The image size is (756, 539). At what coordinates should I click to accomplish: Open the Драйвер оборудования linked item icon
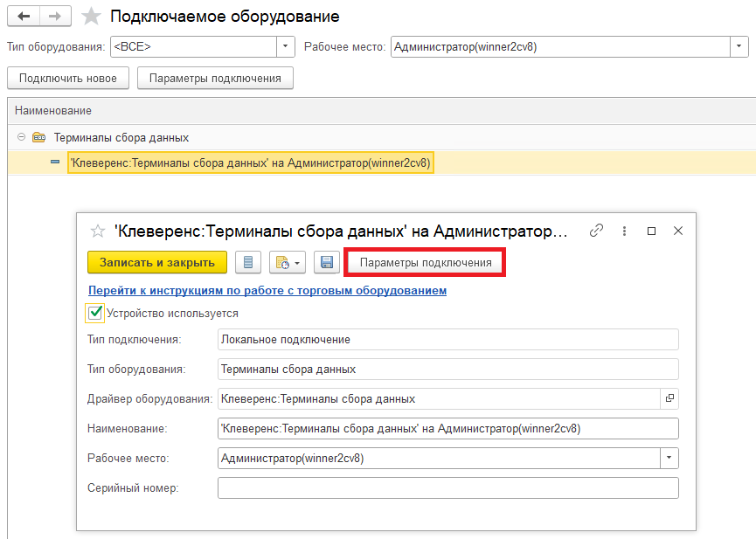[669, 398]
